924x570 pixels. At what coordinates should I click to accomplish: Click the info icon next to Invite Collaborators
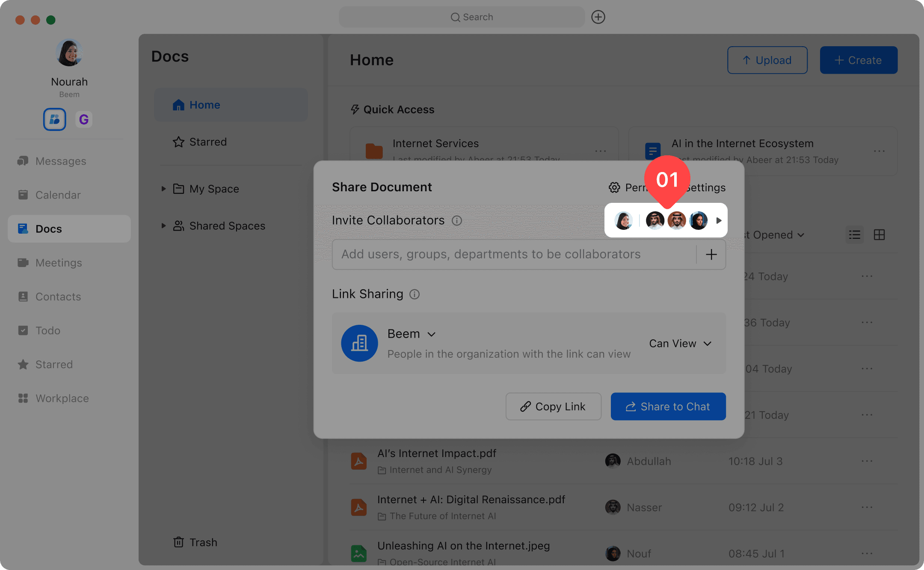click(x=457, y=220)
